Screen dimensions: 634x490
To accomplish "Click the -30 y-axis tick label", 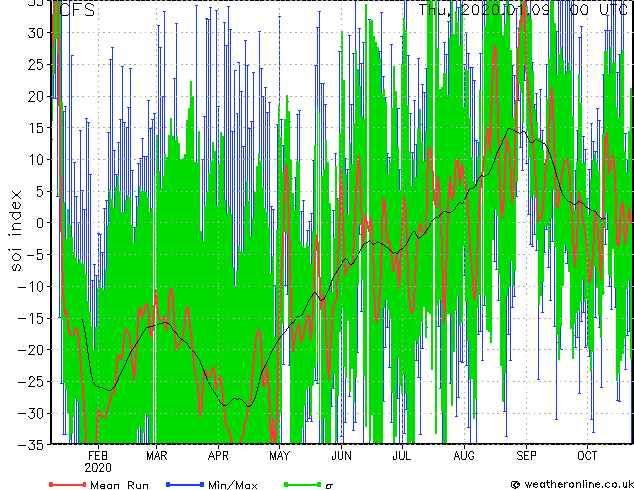I will coord(31,413).
